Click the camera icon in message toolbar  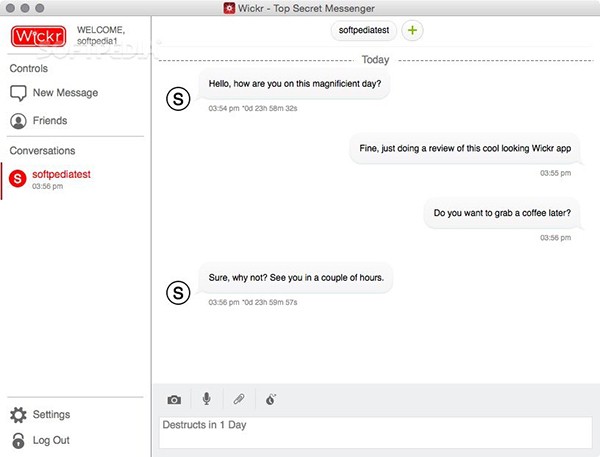tap(174, 400)
